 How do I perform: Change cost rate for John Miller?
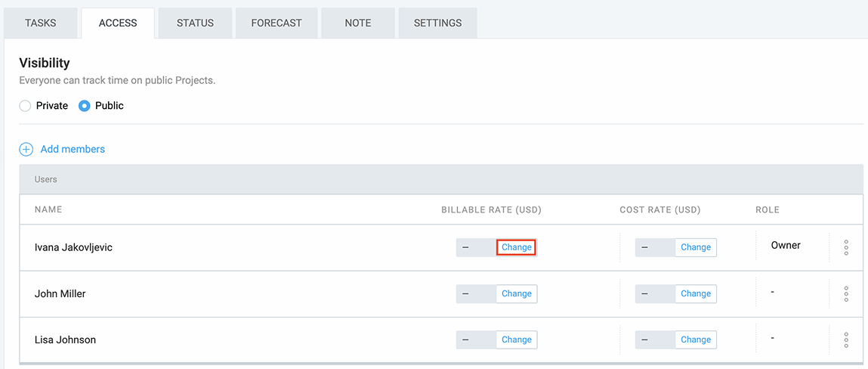[696, 293]
